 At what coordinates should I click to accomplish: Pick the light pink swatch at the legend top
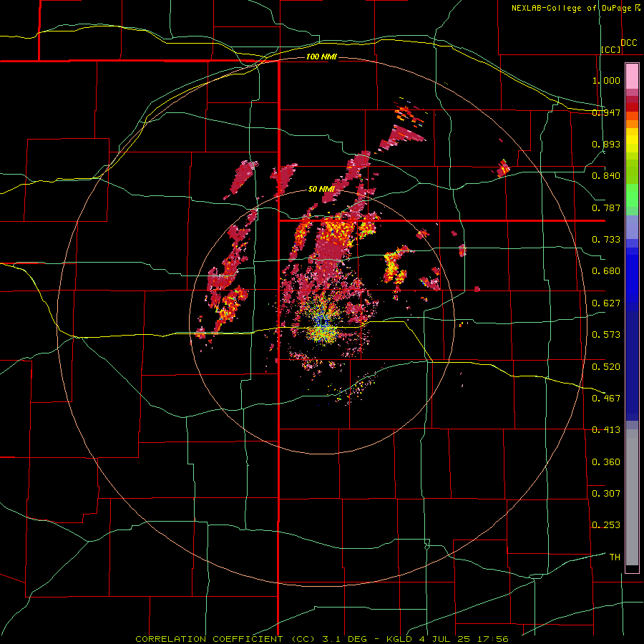click(x=632, y=77)
